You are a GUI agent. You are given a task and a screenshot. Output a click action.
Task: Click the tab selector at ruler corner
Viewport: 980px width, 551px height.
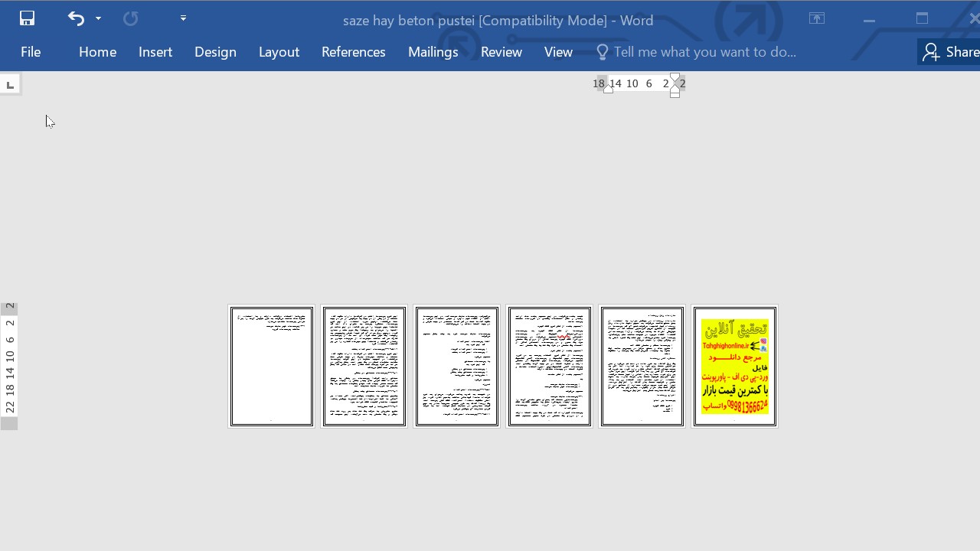pos(10,85)
